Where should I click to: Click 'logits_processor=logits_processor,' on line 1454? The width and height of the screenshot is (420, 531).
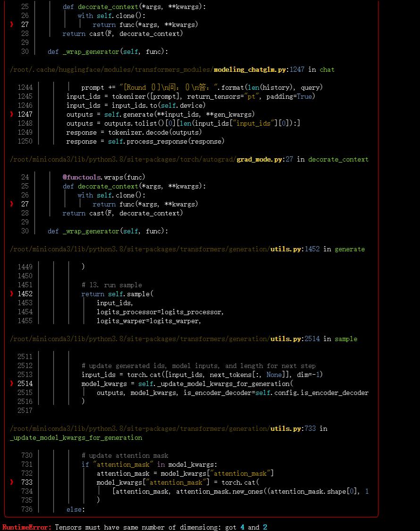[x=160, y=312]
